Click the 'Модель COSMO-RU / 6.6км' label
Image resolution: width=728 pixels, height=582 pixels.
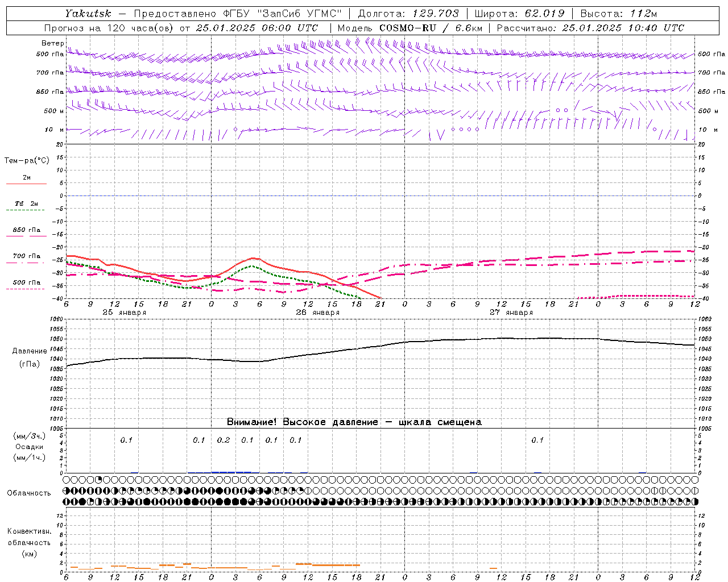tap(409, 28)
